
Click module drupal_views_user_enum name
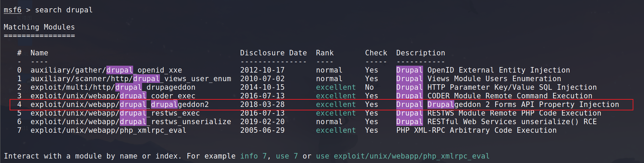(131, 79)
